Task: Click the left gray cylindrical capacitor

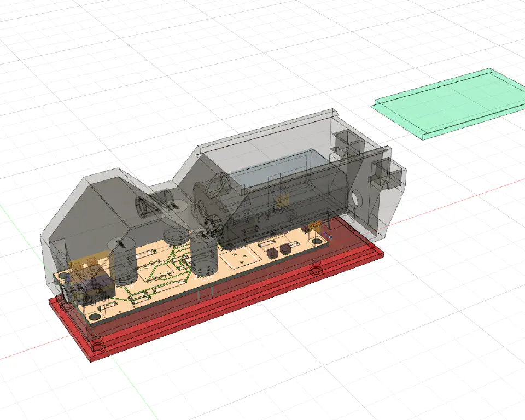Action: pyautogui.click(x=123, y=261)
